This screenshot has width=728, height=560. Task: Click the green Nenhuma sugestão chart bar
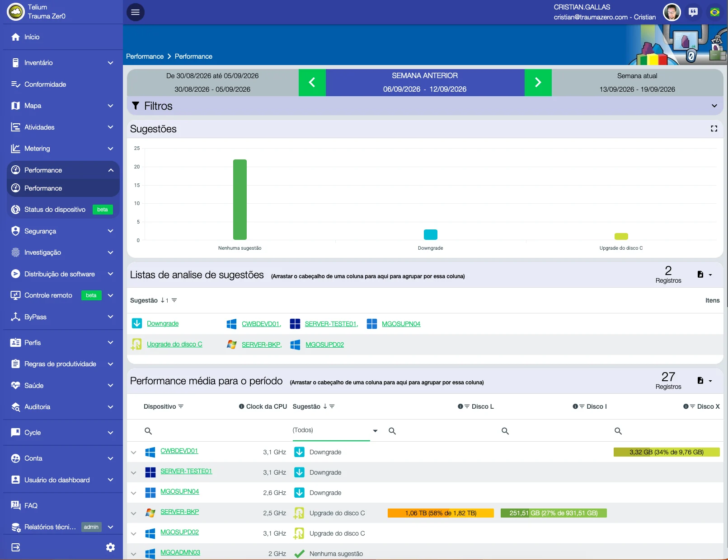[x=240, y=200]
